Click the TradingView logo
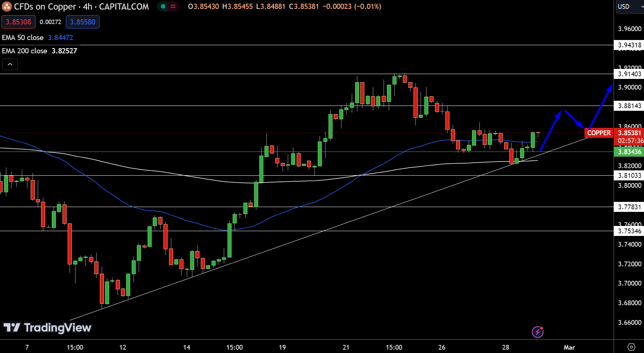This screenshot has height=353, width=644. pyautogui.click(x=47, y=327)
